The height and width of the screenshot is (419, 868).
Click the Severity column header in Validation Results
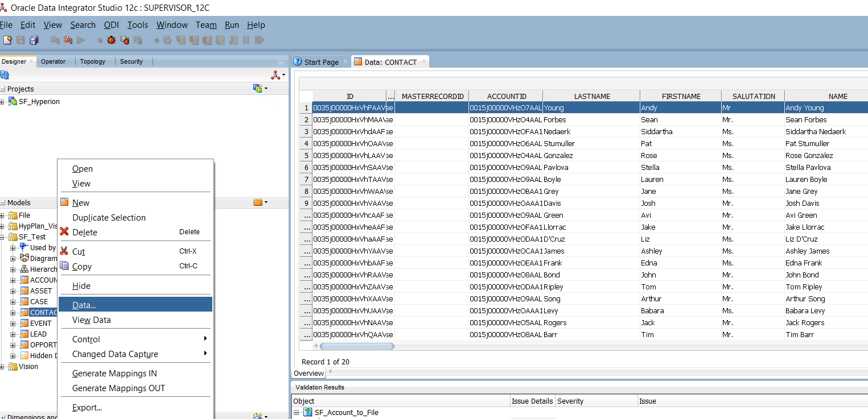click(x=597, y=401)
